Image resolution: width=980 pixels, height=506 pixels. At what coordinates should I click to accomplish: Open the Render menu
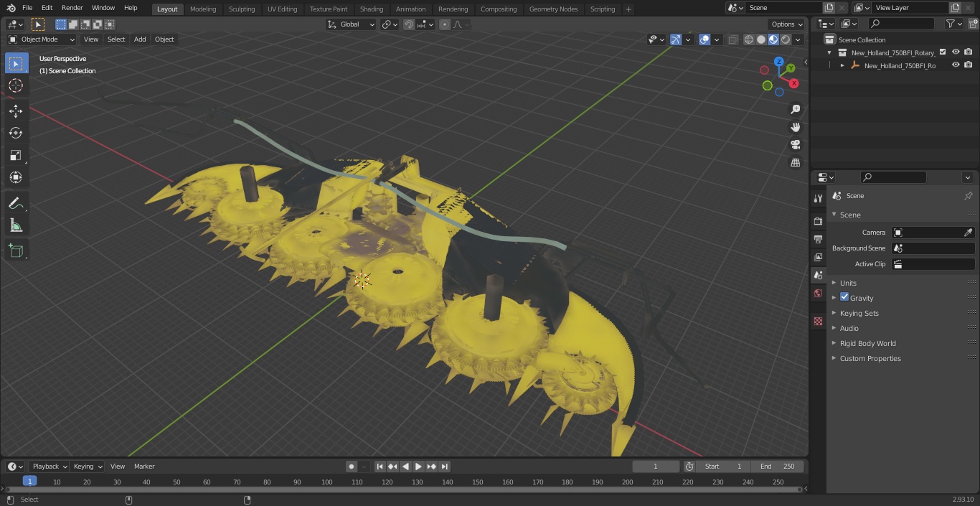click(72, 8)
